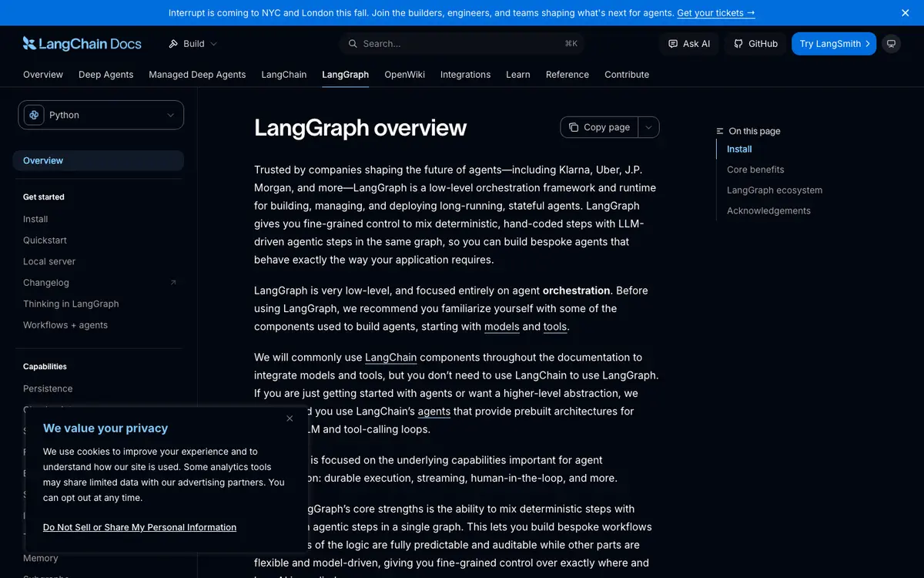Open the Managed Deep Agents tab
The width and height of the screenshot is (924, 578).
click(x=197, y=75)
